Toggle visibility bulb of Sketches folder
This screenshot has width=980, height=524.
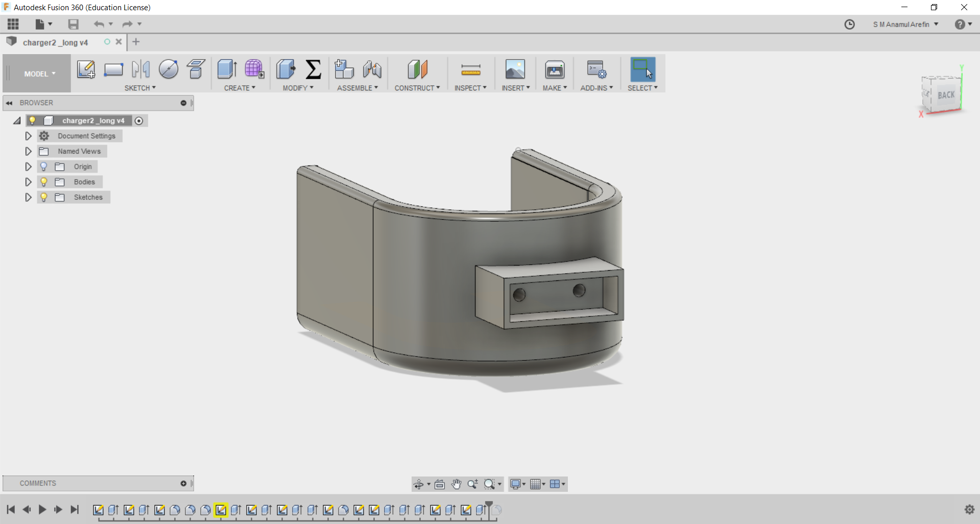pyautogui.click(x=44, y=197)
